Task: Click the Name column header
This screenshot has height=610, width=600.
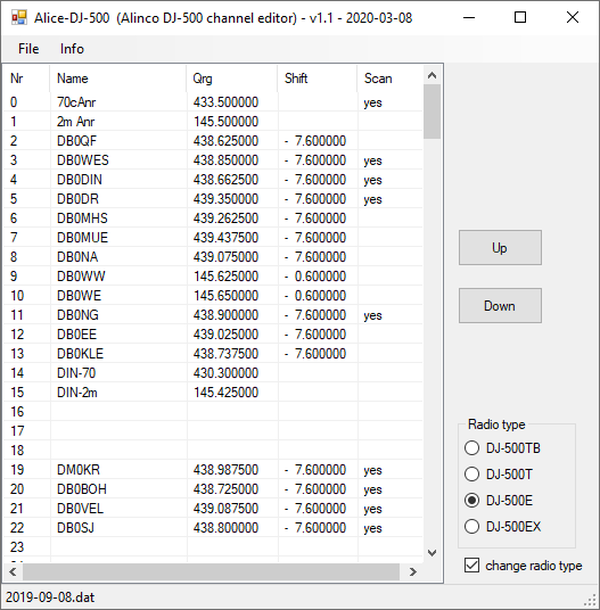Action: click(72, 78)
